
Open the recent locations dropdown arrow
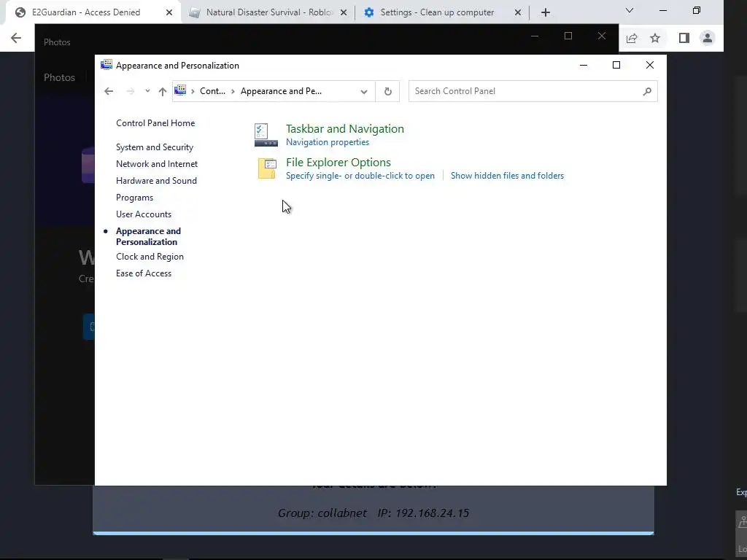click(x=147, y=91)
